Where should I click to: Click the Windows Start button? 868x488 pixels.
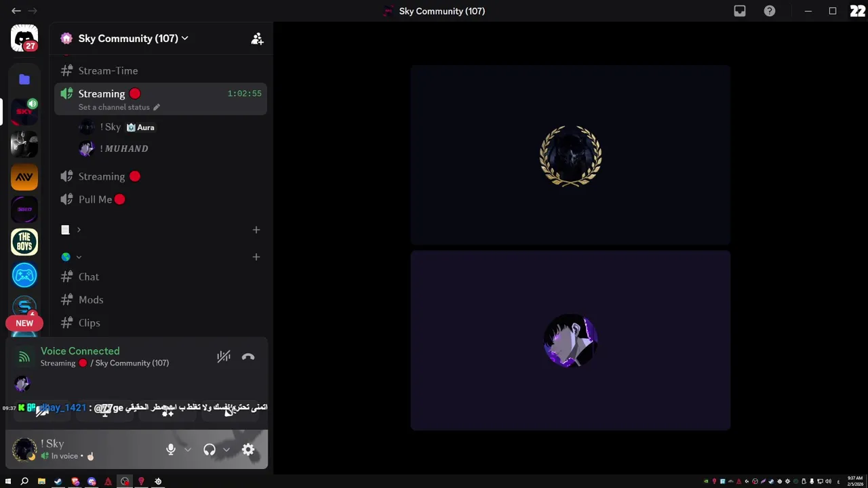[8, 481]
